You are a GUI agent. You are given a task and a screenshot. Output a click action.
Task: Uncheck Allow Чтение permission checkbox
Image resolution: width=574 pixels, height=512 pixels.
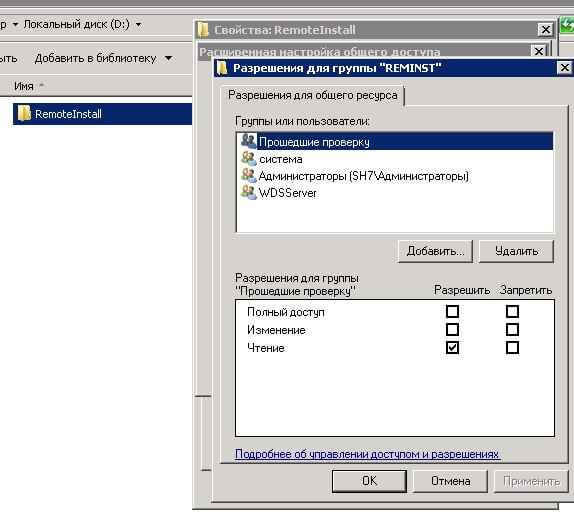pyautogui.click(x=452, y=347)
